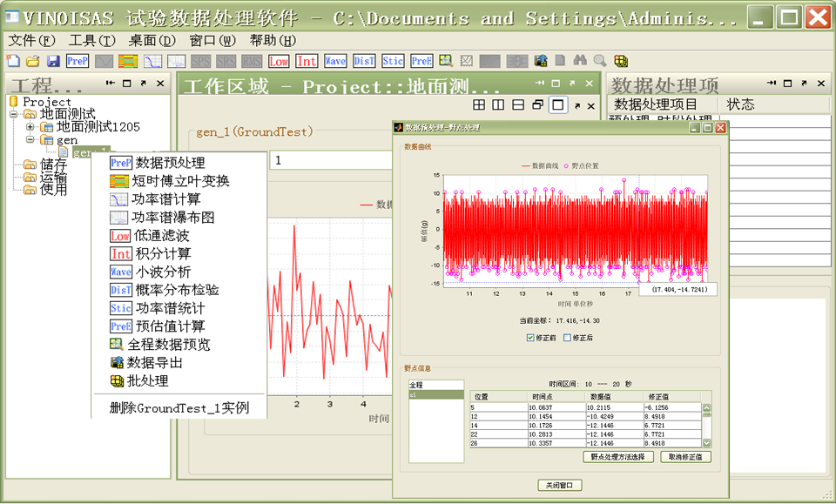Image resolution: width=836 pixels, height=504 pixels.
Task: Click the PreE estimate calculation toolbar icon
Action: tap(421, 61)
